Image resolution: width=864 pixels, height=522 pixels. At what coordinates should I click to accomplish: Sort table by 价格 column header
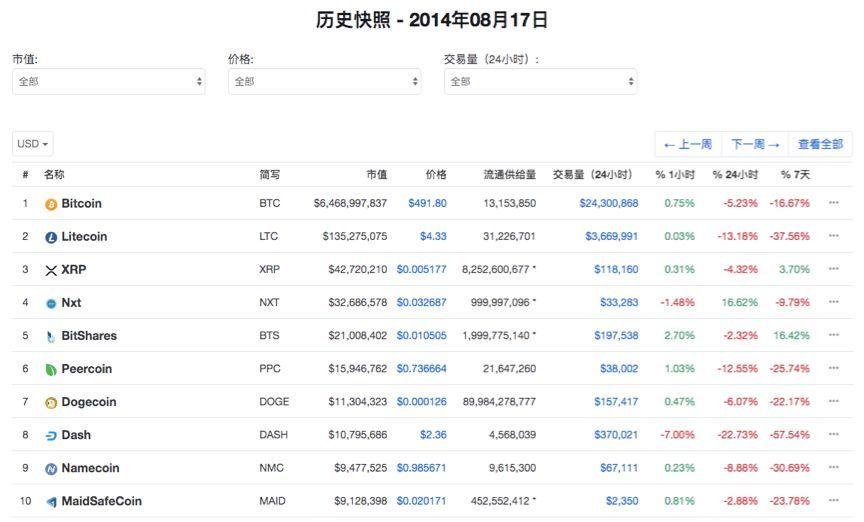pos(436,175)
